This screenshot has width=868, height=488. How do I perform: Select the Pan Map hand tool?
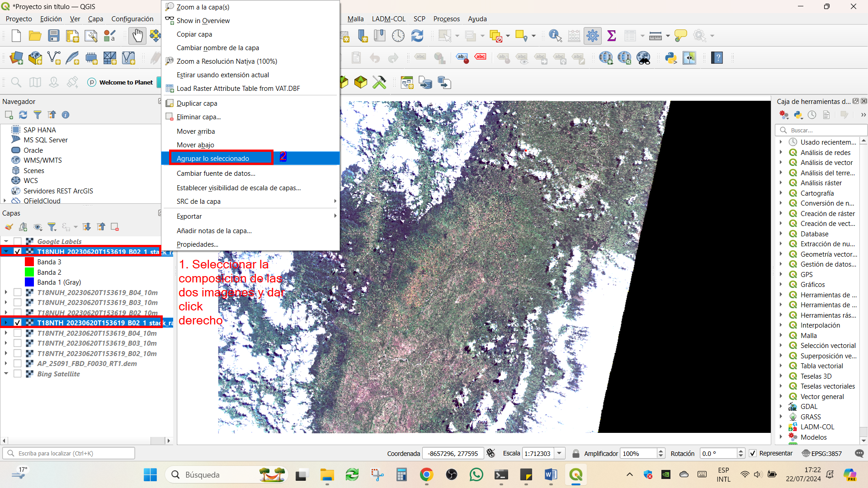point(137,36)
